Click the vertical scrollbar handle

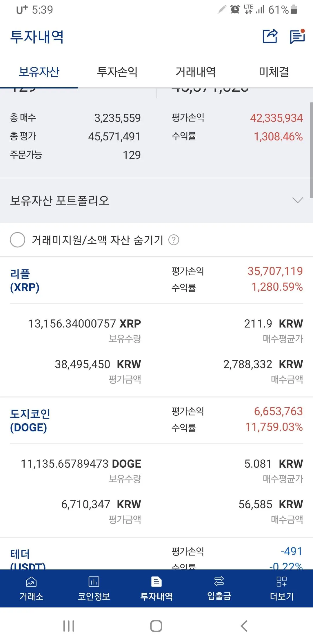(x=311, y=150)
